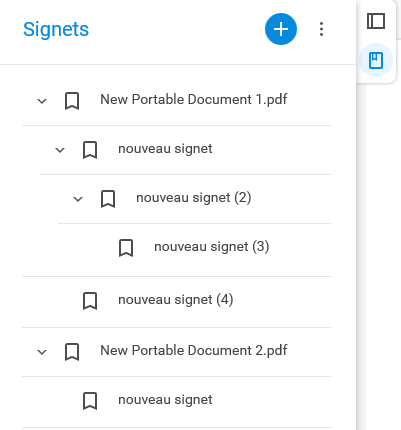
Task: Collapse the first nouveau signet node
Action: (60, 150)
